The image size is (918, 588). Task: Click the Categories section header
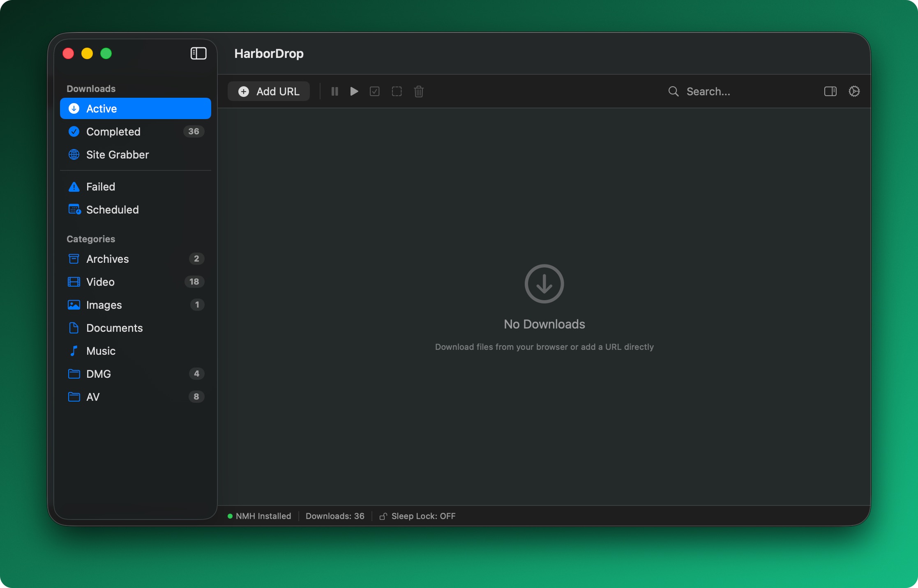point(91,239)
